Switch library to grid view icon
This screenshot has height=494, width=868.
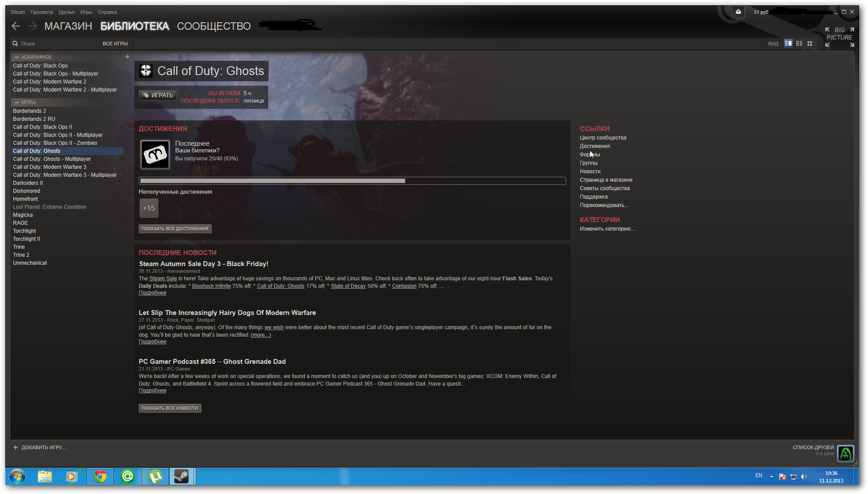(810, 44)
